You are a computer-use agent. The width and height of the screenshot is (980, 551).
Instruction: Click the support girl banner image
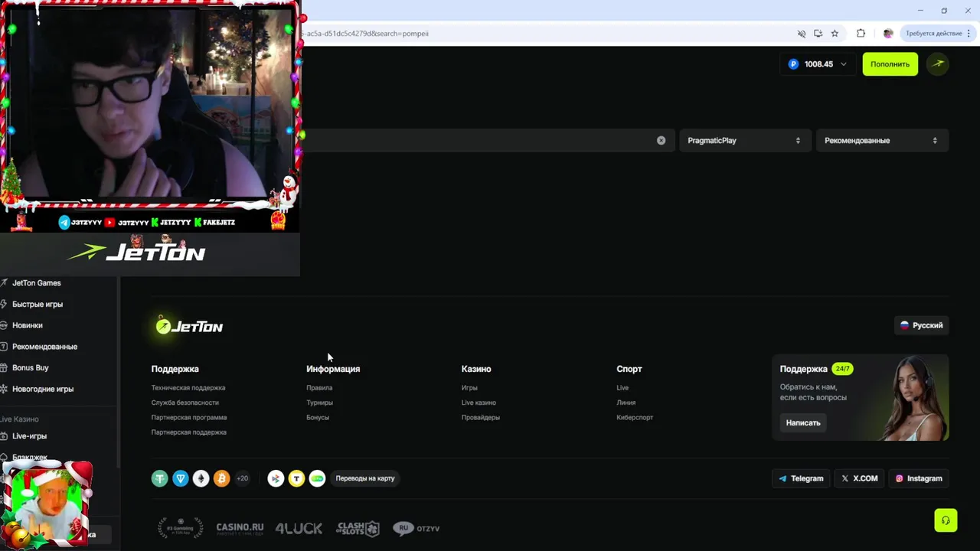tap(916, 398)
